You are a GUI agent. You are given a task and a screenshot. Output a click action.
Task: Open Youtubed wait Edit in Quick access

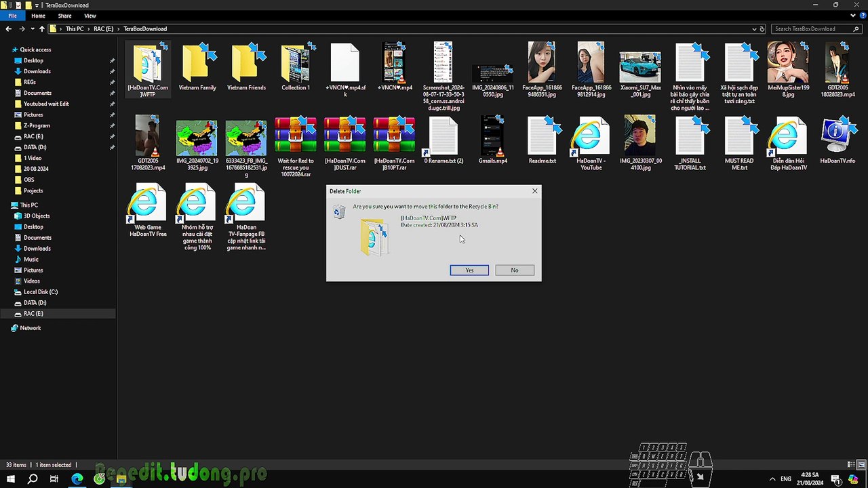tap(45, 104)
